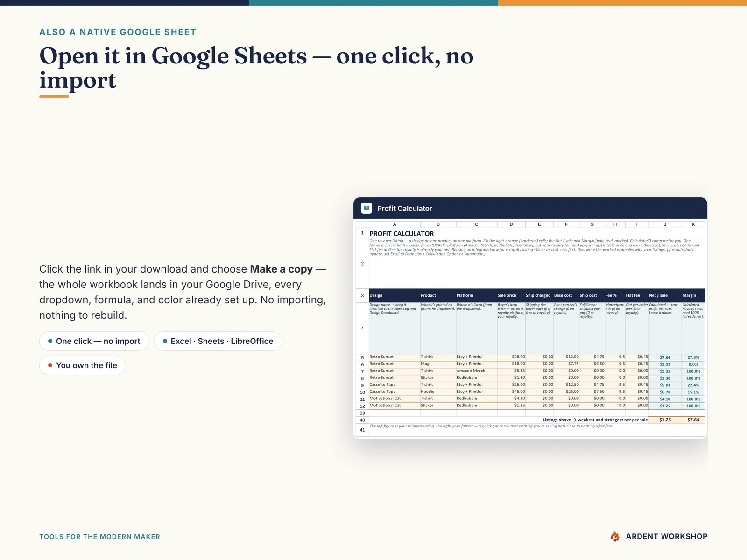Click the 'Product' header cell
The image size is (747, 560).
438,295
